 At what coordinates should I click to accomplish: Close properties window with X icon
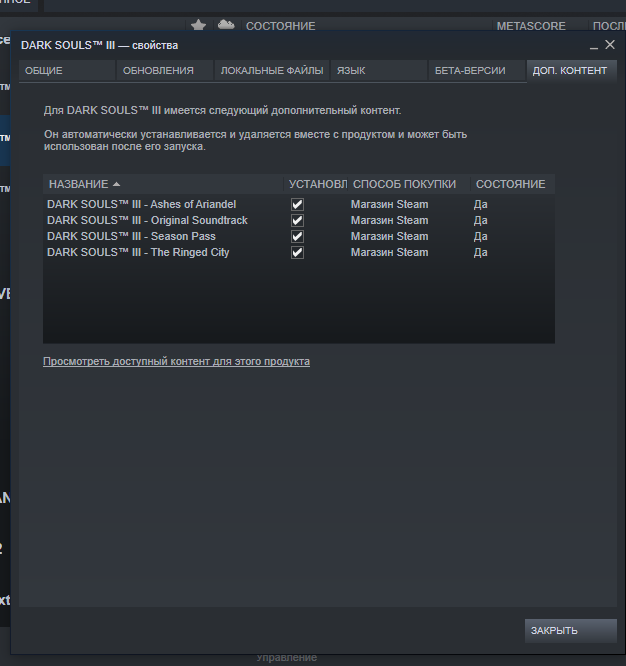click(610, 45)
